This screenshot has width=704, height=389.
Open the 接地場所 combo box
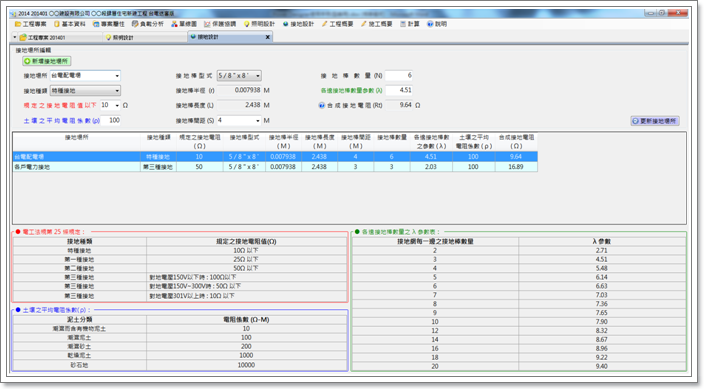click(85, 75)
